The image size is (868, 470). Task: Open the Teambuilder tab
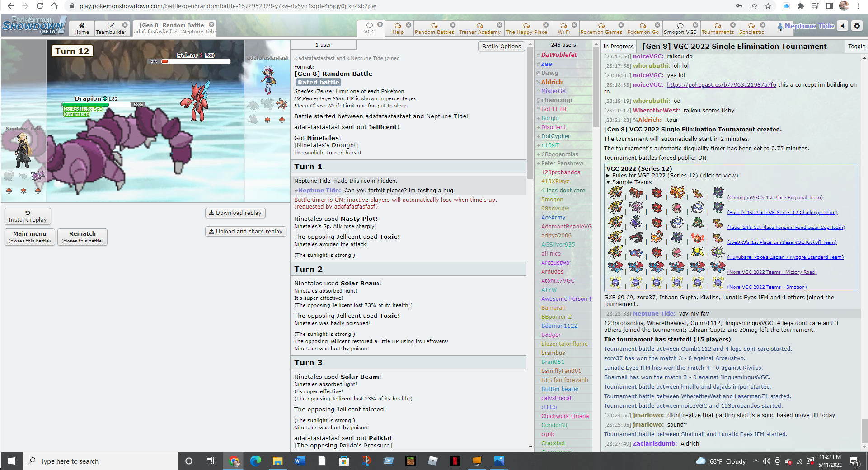click(x=111, y=28)
